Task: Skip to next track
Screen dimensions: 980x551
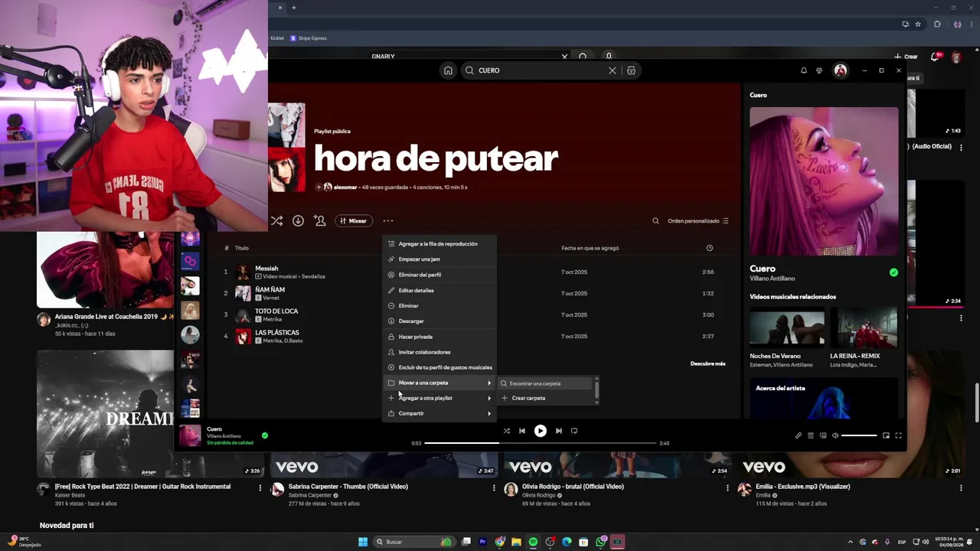Action: pyautogui.click(x=558, y=431)
